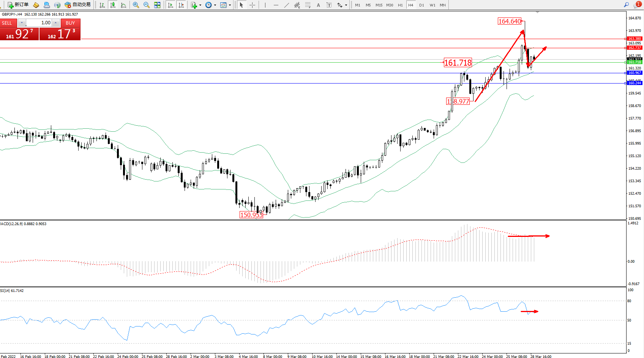Click the zoom out magnifier icon
This screenshot has width=644, height=358.
coord(146,5)
